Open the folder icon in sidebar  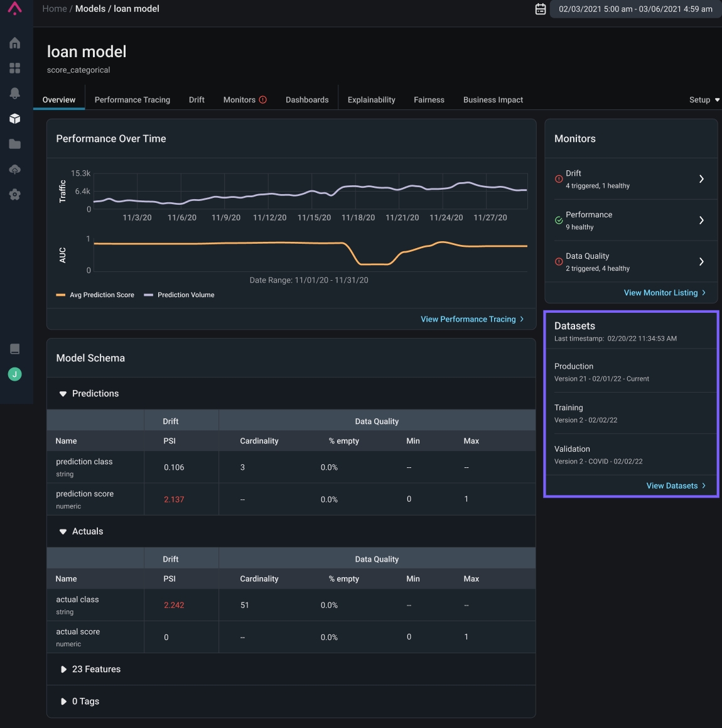pyautogui.click(x=15, y=144)
